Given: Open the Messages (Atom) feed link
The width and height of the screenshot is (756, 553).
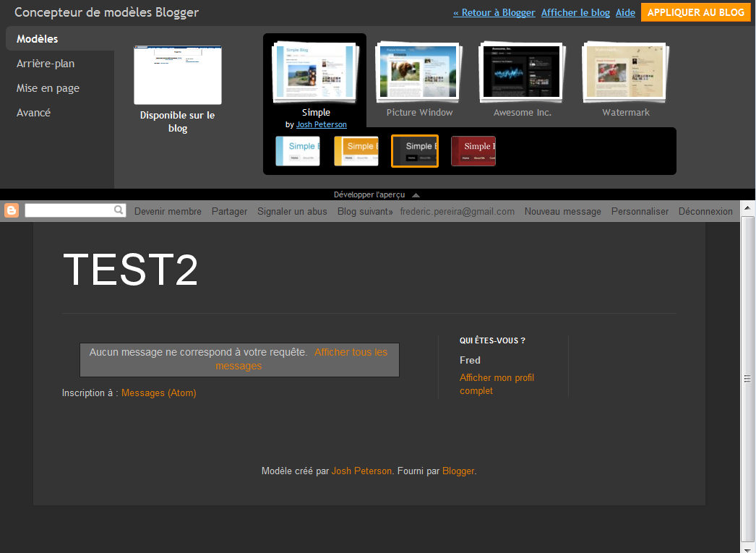Looking at the screenshot, I should pos(158,393).
